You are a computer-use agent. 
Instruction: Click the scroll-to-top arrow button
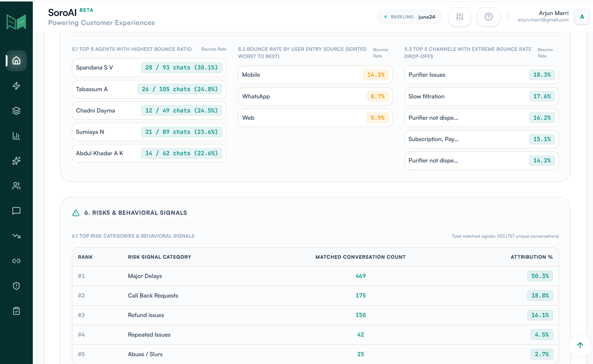click(x=580, y=345)
